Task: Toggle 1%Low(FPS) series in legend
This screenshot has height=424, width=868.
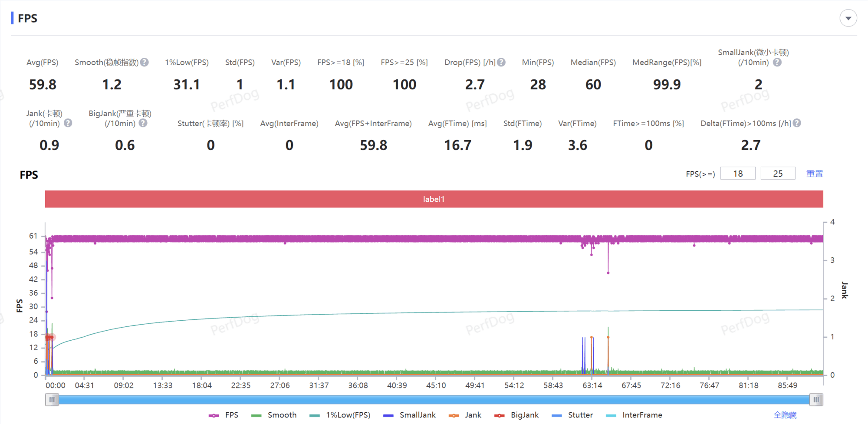Action: (340, 415)
